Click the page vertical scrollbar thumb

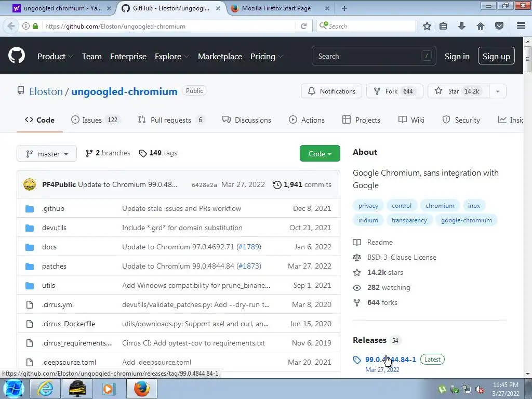tap(528, 59)
